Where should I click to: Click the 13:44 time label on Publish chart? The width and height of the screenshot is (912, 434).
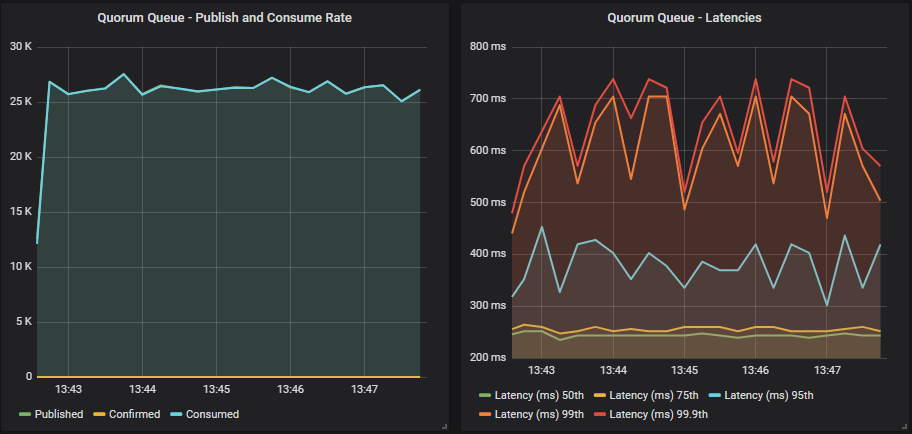(x=143, y=389)
